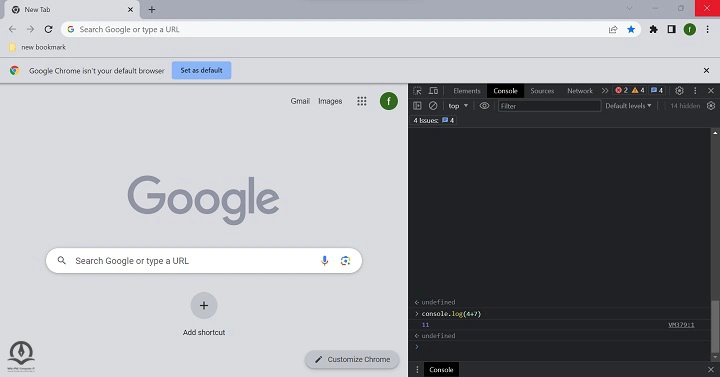Click the errors count badge showing 2
Viewport: 720px width, 377px height.
coord(621,90)
